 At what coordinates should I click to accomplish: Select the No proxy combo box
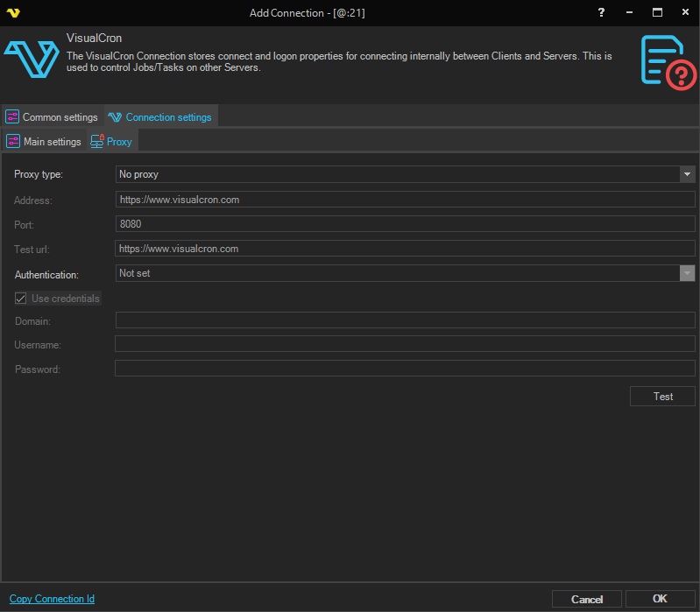coord(397,174)
